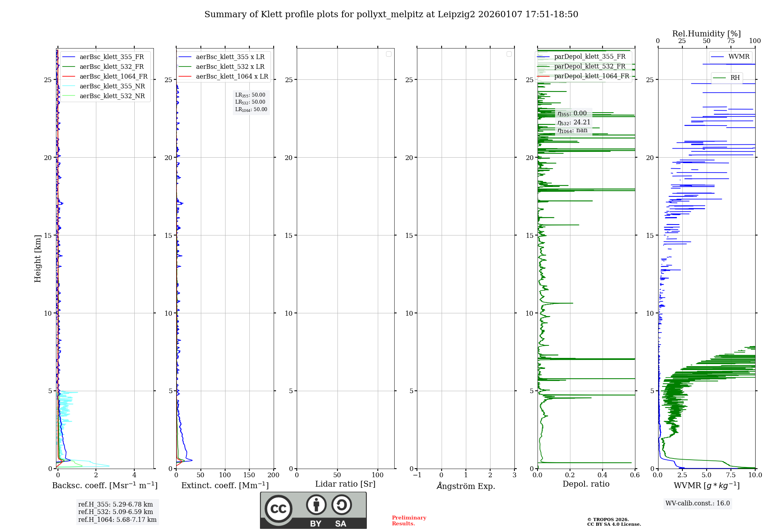
Task: Click the Attribution BY person icon
Action: point(316,505)
